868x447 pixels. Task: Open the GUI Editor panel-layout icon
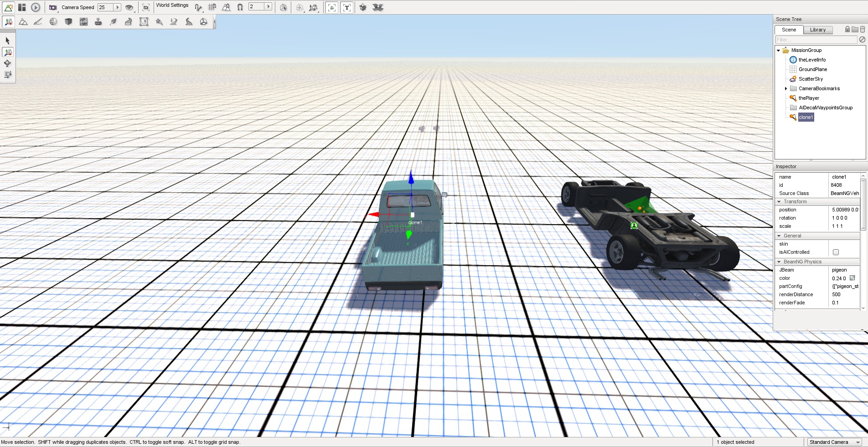tap(22, 7)
